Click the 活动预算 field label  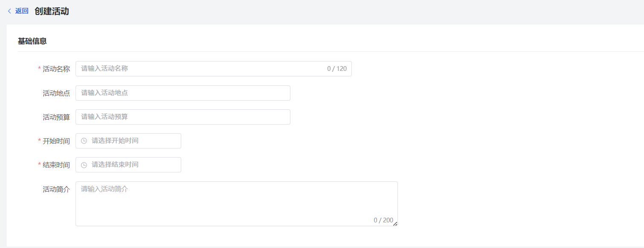click(x=56, y=117)
